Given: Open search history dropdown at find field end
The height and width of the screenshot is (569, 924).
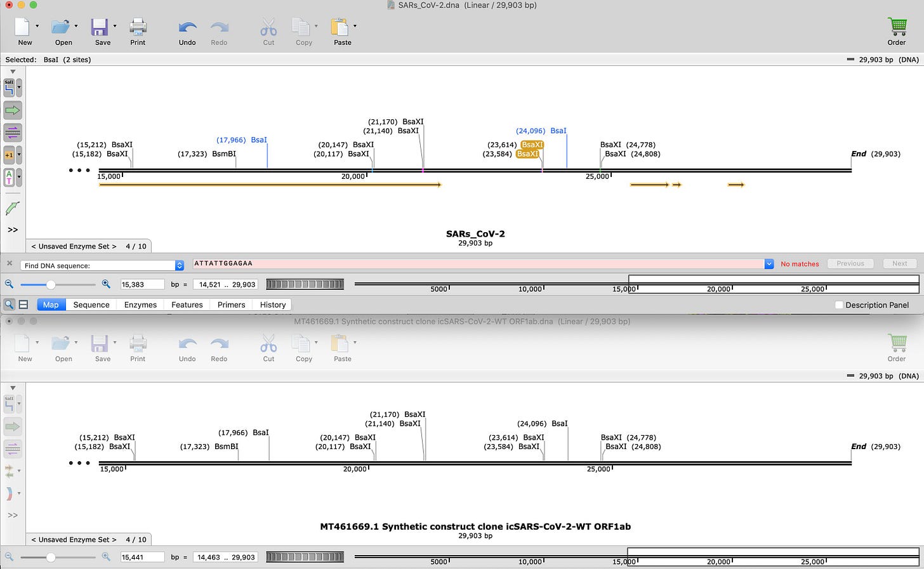Looking at the screenshot, I should point(769,264).
